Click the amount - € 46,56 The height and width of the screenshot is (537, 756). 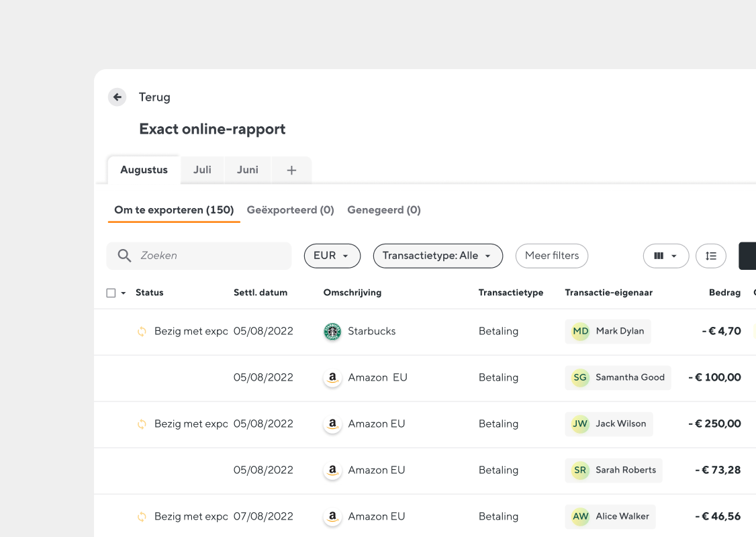[718, 516]
